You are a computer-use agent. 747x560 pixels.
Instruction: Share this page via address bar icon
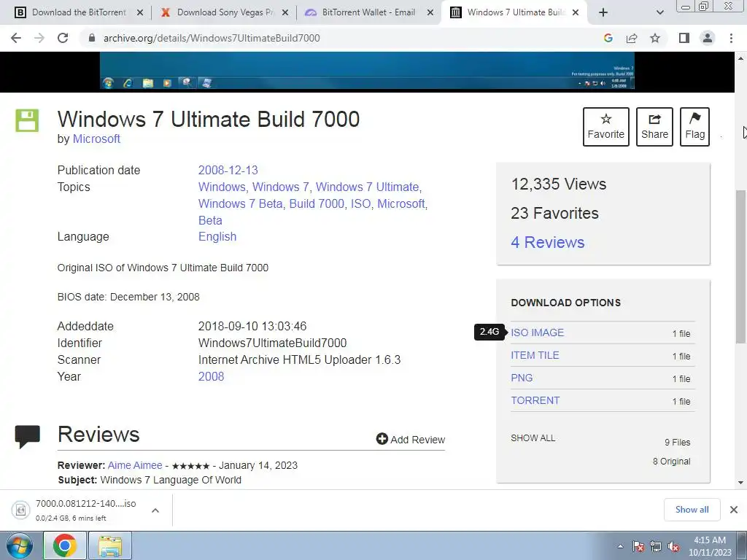(632, 38)
